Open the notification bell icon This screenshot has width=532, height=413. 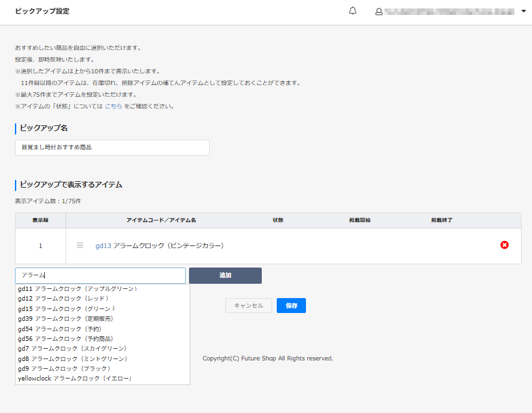click(353, 11)
